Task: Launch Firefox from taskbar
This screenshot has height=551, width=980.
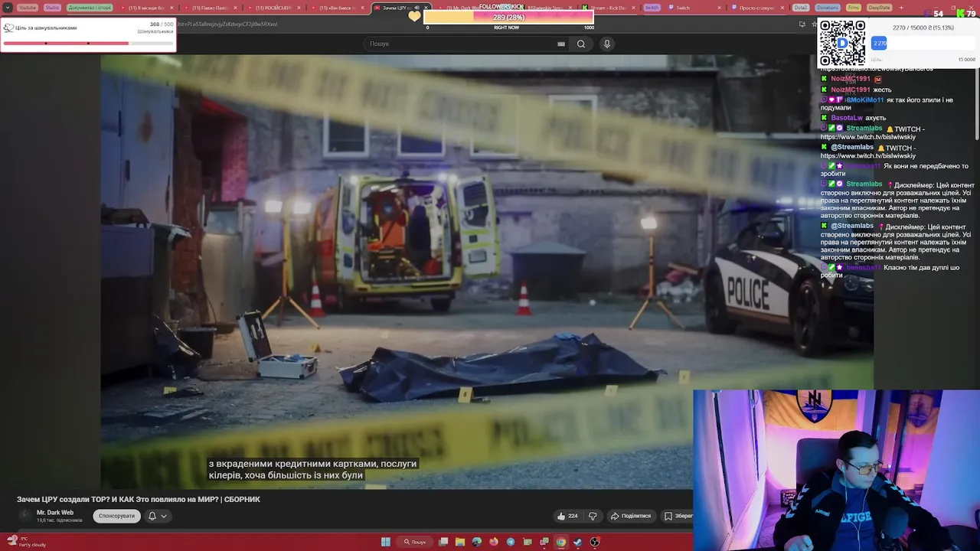Action: click(x=494, y=542)
